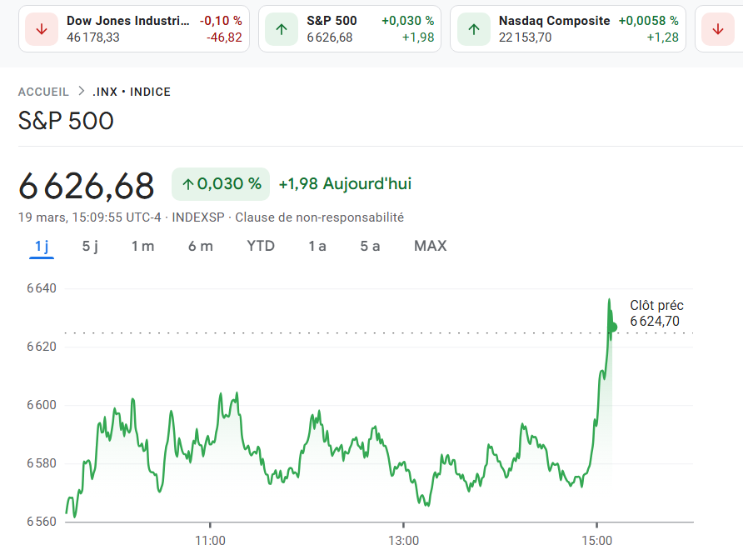Open the S&P 500 ticker card
Image resolution: width=743 pixels, height=560 pixels.
[350, 29]
